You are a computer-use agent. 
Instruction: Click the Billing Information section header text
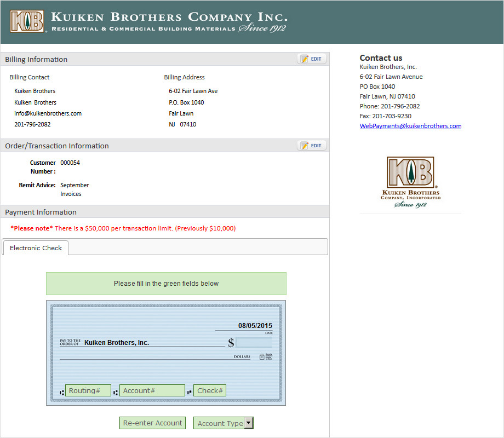pyautogui.click(x=36, y=60)
